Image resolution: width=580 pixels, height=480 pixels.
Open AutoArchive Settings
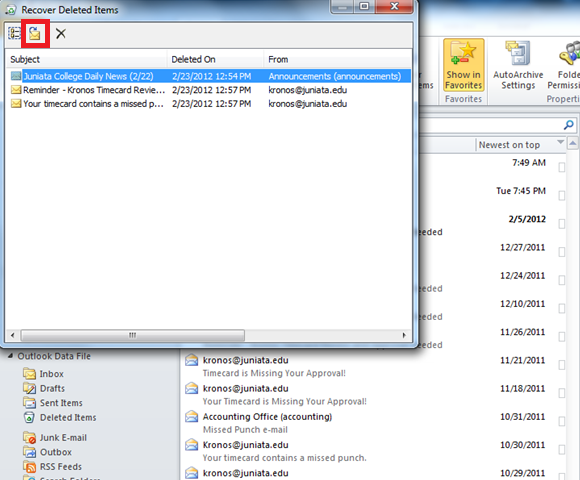coord(518,66)
